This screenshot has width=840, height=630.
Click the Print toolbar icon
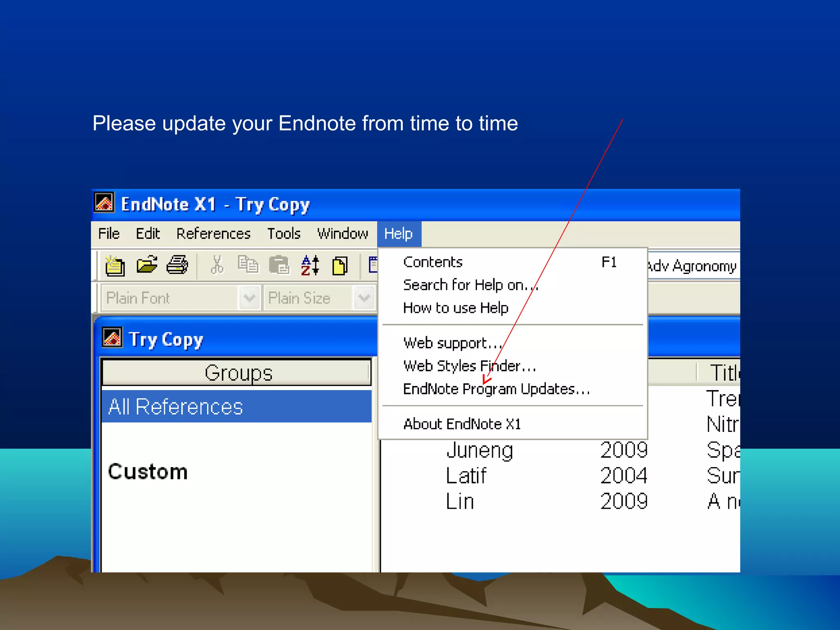177,265
